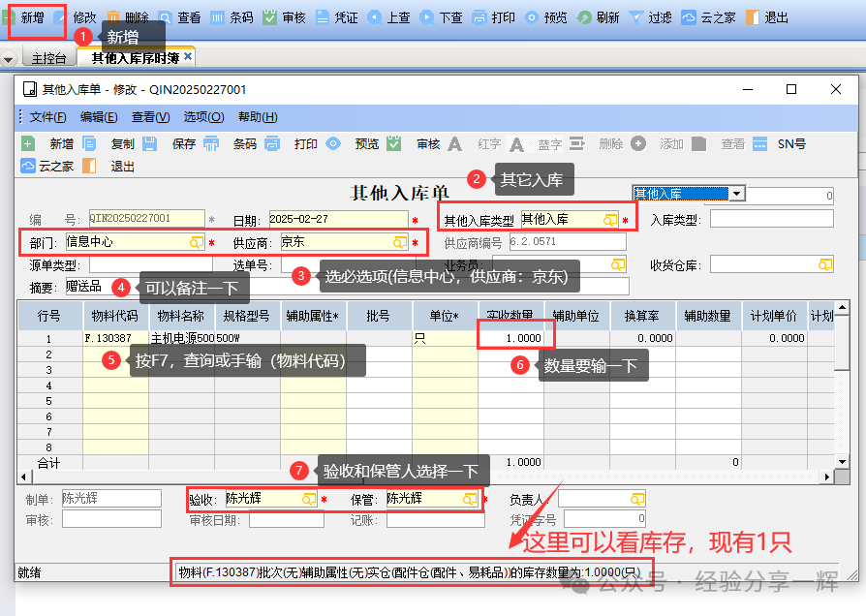Open print Preview (预览) in the form toolbar
Screen dimensions: 866x616
333,143
